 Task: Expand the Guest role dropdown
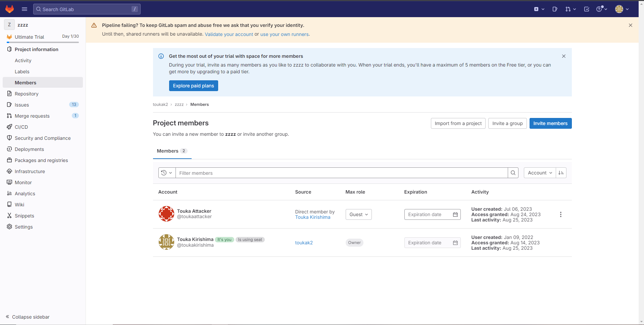[358, 214]
